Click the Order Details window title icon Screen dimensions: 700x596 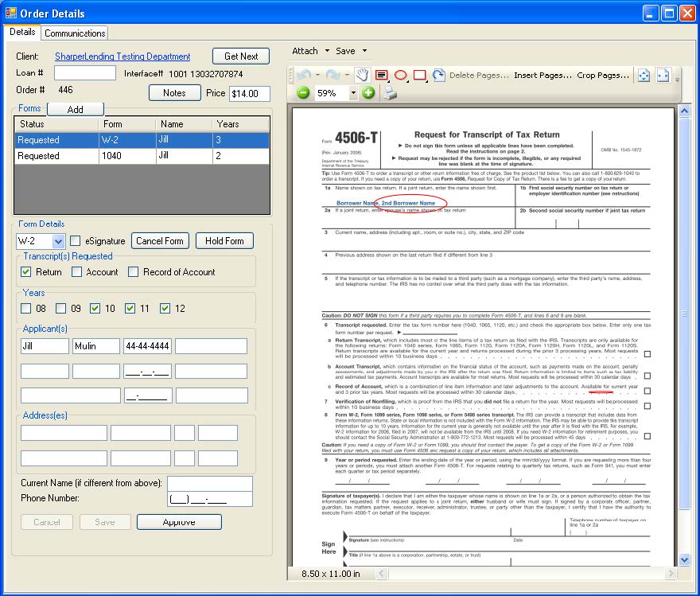[x=10, y=13]
